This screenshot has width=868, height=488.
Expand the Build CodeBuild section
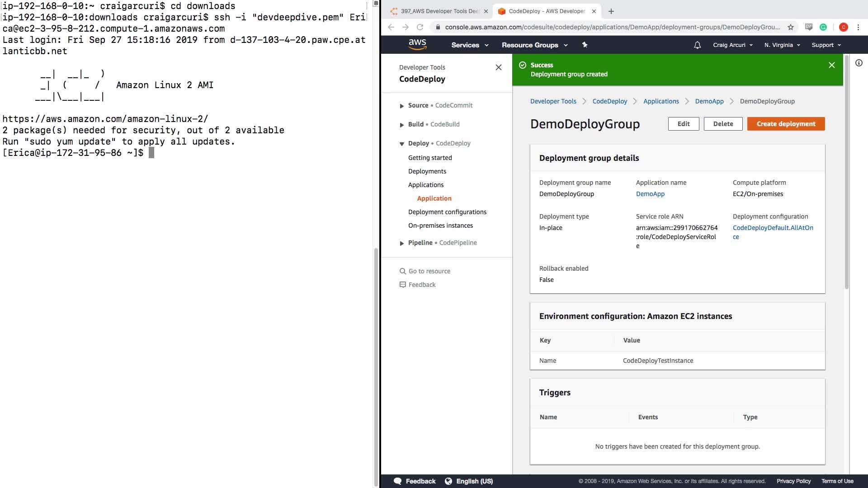tap(401, 125)
